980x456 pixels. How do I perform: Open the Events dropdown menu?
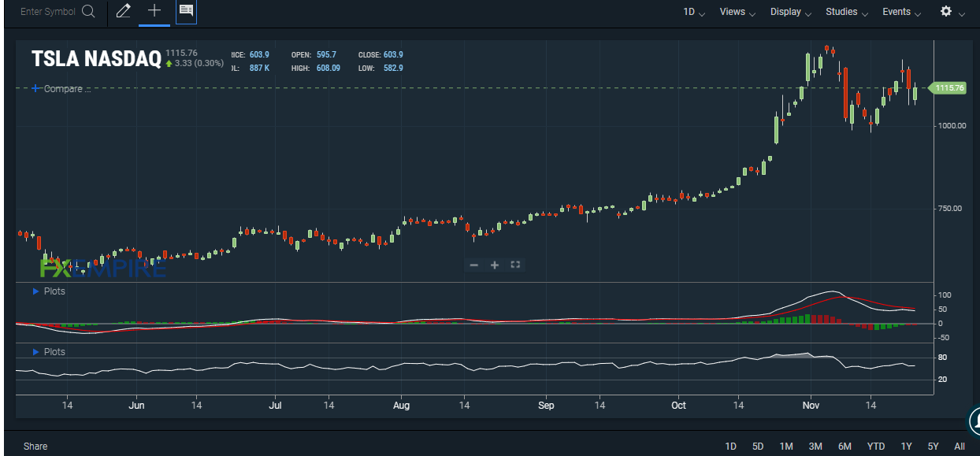[901, 12]
